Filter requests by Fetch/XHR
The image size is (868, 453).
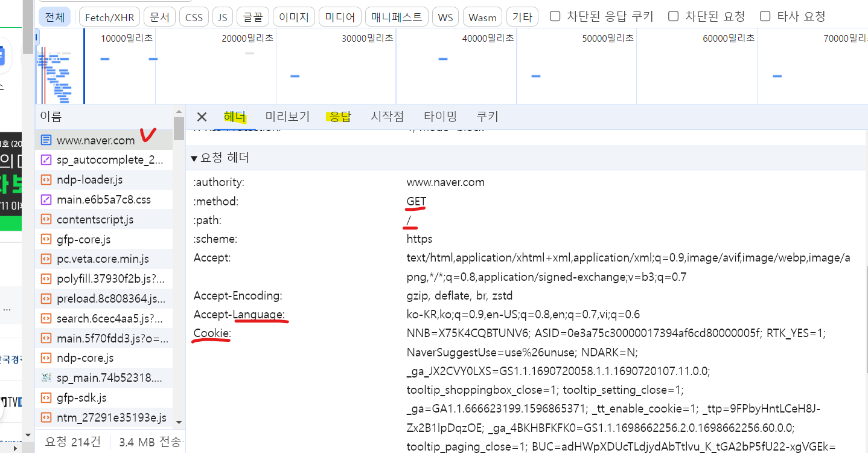tap(109, 17)
